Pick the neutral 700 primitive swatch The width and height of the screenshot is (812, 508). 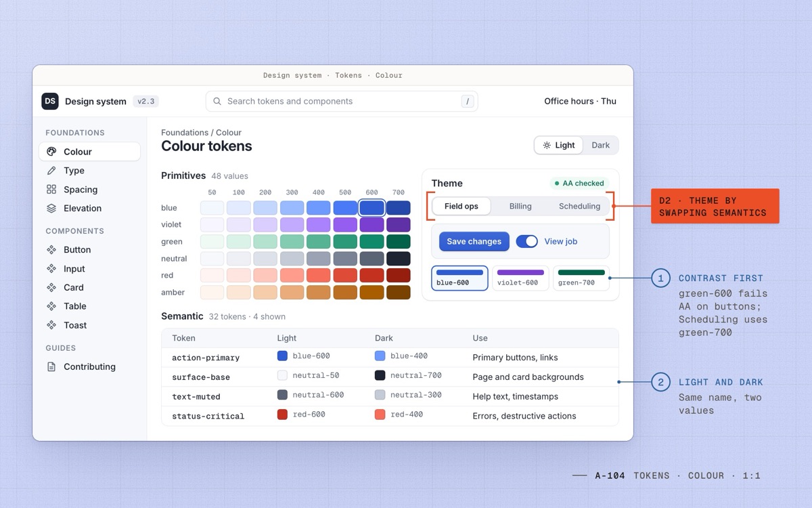[x=398, y=259]
